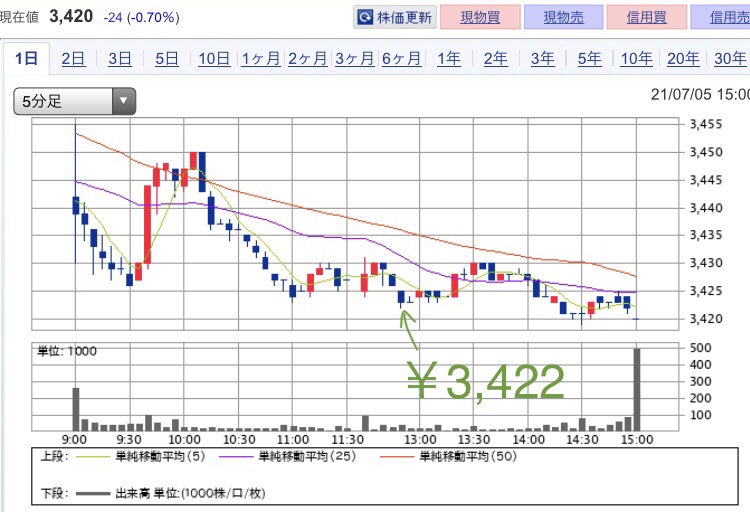Switch to the 3日 chart range
The height and width of the screenshot is (512, 750).
(x=120, y=59)
